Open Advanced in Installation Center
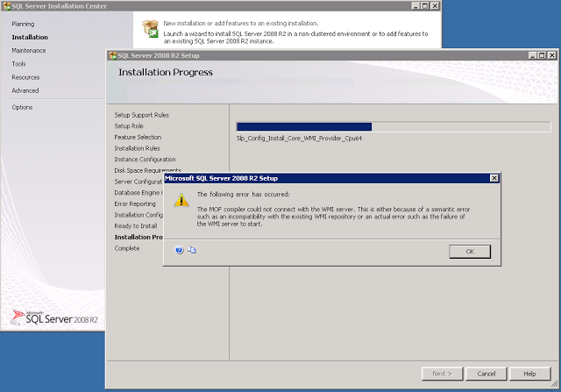Screen dimensions: 561x392 pyautogui.click(x=25, y=90)
